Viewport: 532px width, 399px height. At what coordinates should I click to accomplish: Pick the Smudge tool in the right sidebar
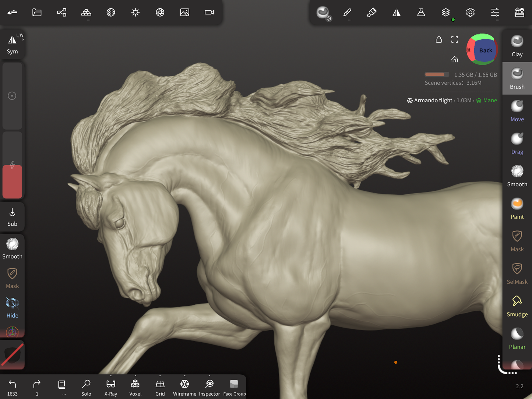tap(517, 306)
